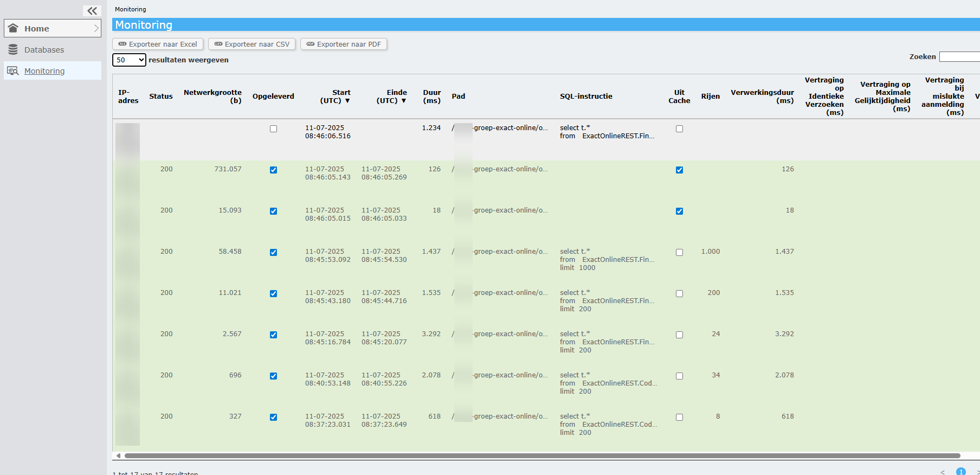The width and height of the screenshot is (980, 475).
Task: Sort by Vertraging bij mislukte aanmelding column
Action: (943, 97)
